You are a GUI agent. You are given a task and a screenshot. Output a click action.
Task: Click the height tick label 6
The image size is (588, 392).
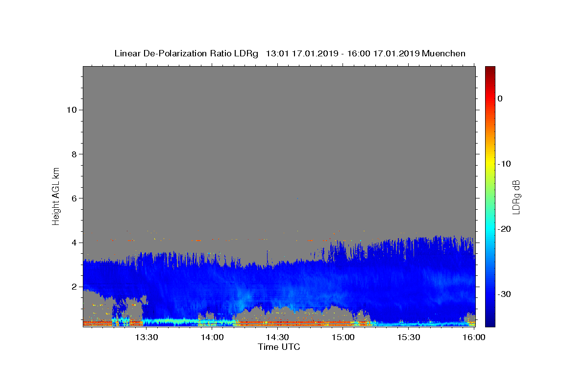tap(74, 198)
